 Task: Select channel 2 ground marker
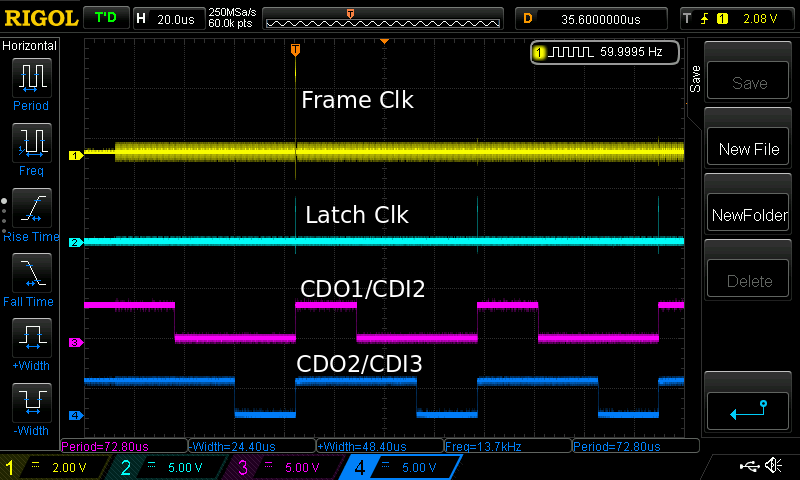(76, 242)
